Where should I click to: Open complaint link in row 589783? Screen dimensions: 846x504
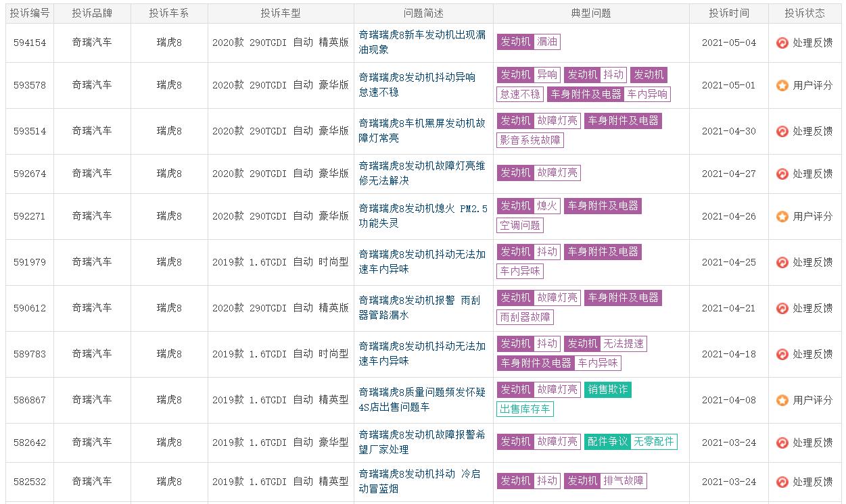[422, 353]
